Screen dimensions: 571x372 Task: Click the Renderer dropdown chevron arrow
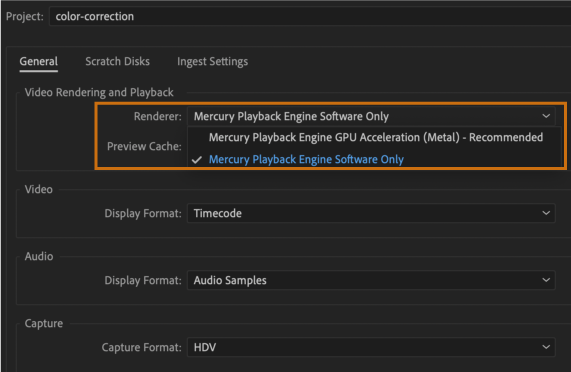tap(546, 116)
